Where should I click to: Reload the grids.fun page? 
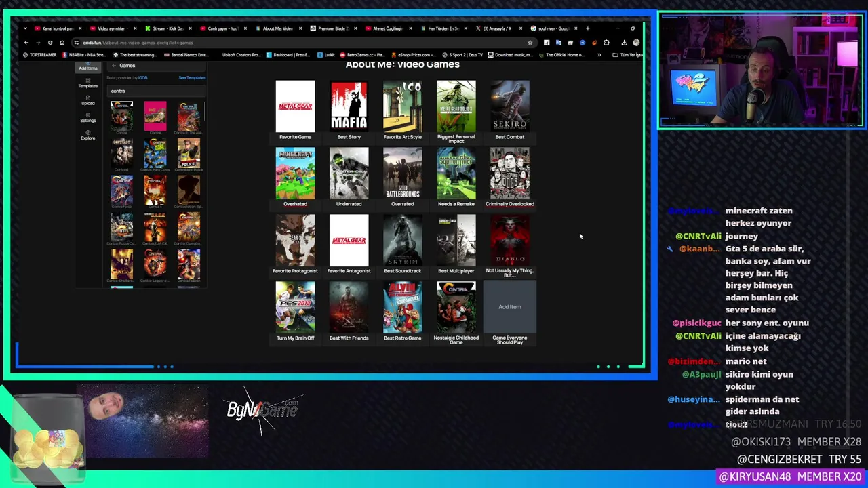pos(50,43)
